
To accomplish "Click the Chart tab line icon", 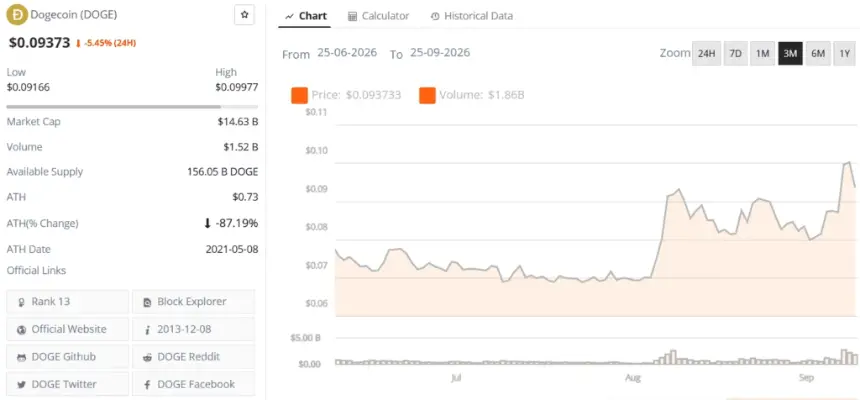I will click(290, 16).
